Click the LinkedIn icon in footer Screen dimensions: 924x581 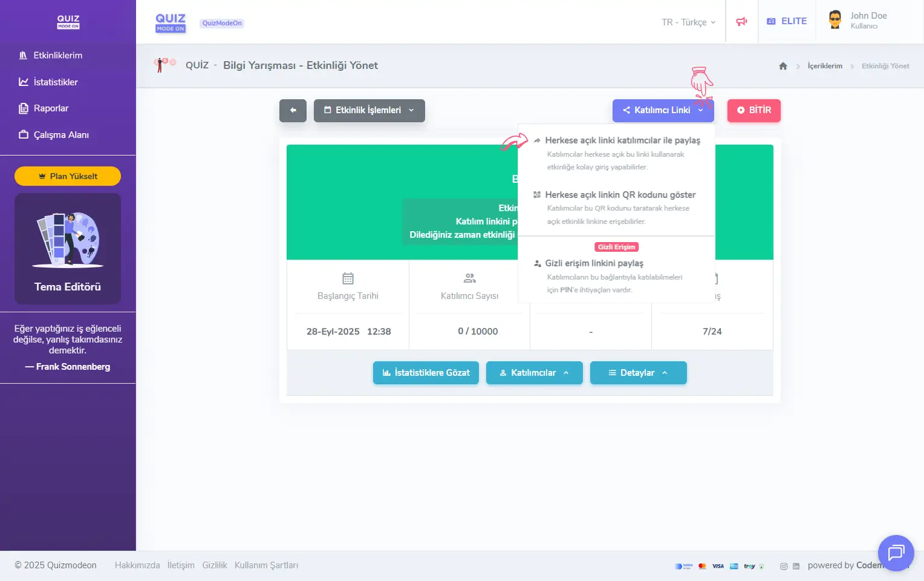tap(796, 566)
